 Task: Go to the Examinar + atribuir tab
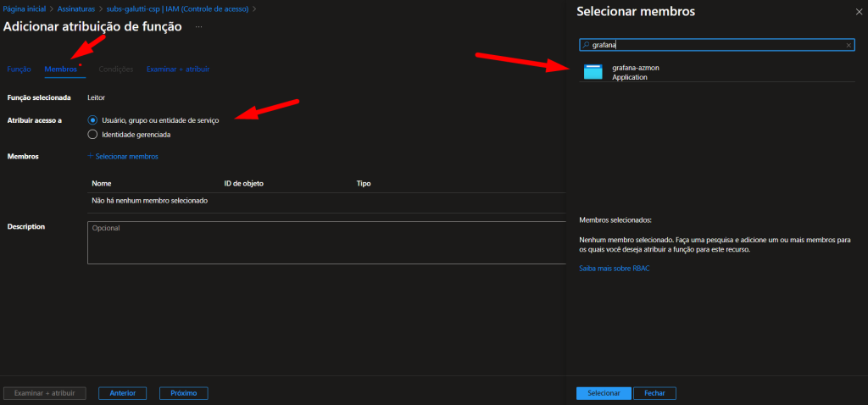[x=178, y=69]
